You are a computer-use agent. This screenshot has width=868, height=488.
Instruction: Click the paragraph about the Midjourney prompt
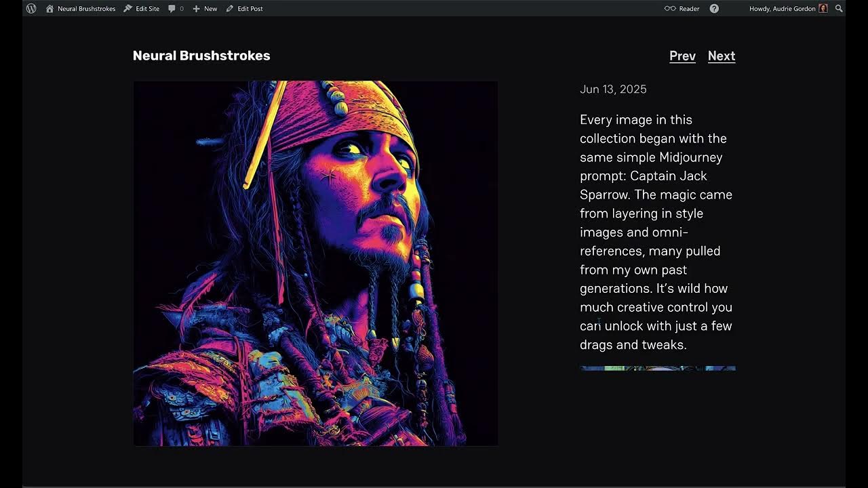point(656,232)
